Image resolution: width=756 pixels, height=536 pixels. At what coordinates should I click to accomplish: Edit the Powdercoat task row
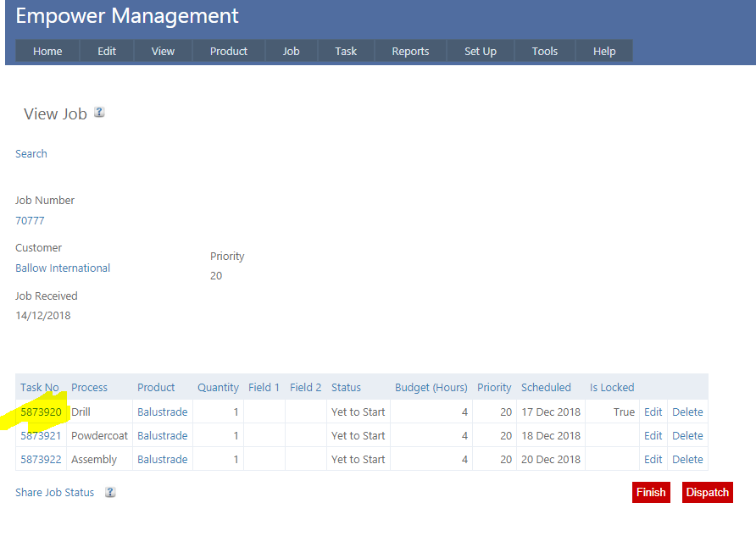[x=653, y=436]
